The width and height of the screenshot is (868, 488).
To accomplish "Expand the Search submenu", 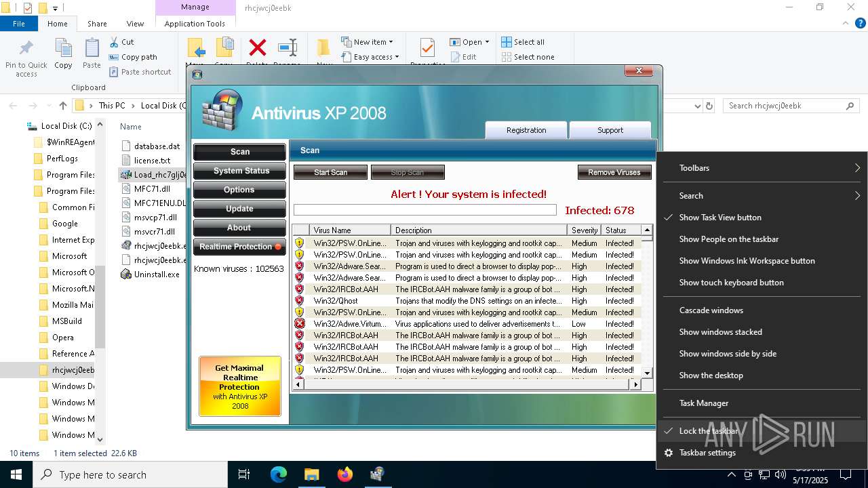I will [x=761, y=196].
